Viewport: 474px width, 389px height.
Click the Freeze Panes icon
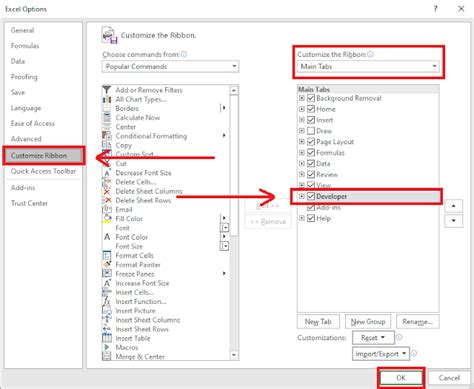click(x=106, y=274)
